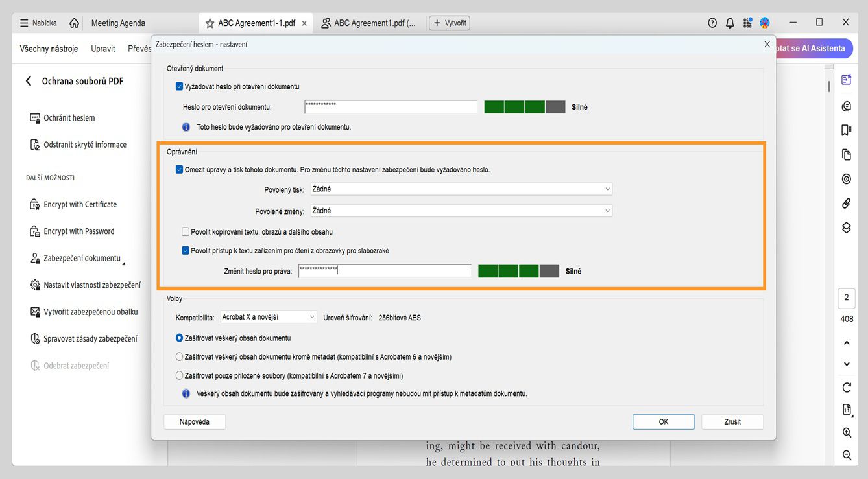Viewport: 868px width, 479px height.
Task: Open the Kompatibilita dropdown
Action: 268,317
